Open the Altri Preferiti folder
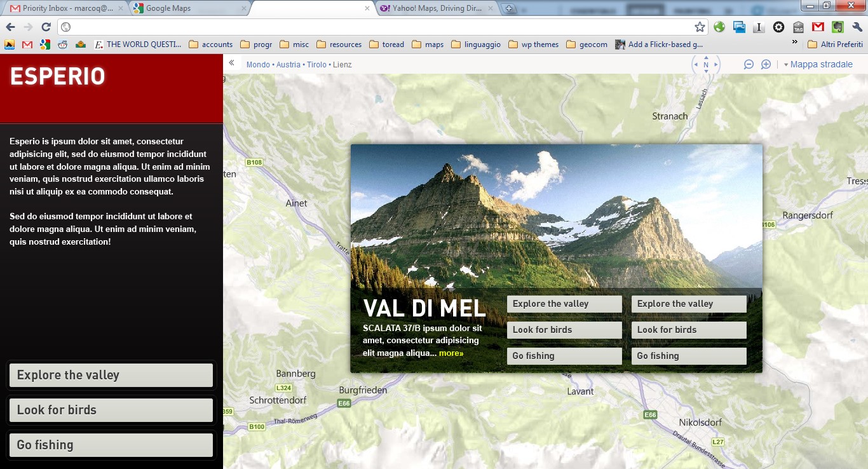 pos(835,44)
